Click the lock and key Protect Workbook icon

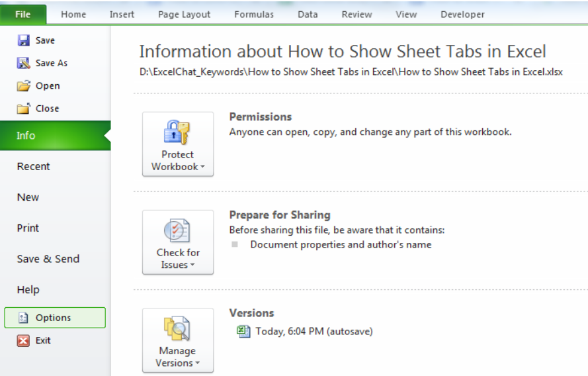[x=177, y=132]
